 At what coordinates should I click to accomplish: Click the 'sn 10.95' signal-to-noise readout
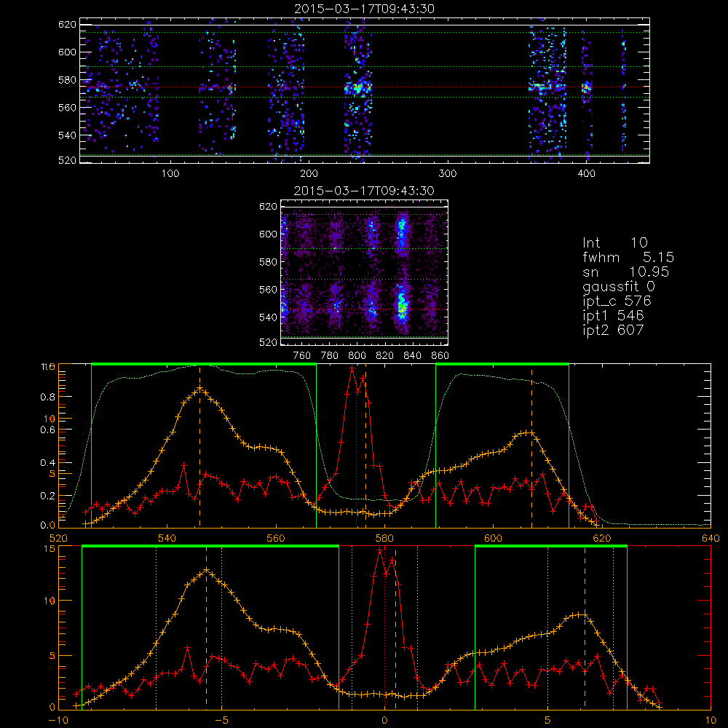tap(626, 272)
